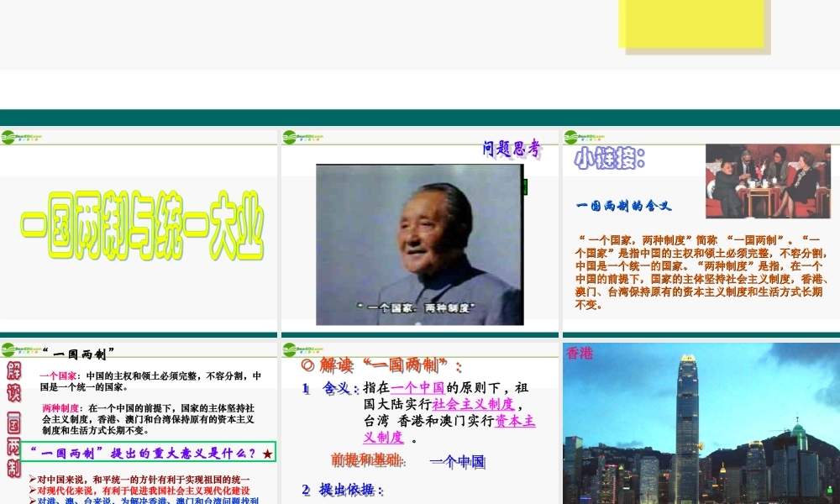Select the yellow sticky note at the top
The image size is (840, 504).
click(695, 26)
